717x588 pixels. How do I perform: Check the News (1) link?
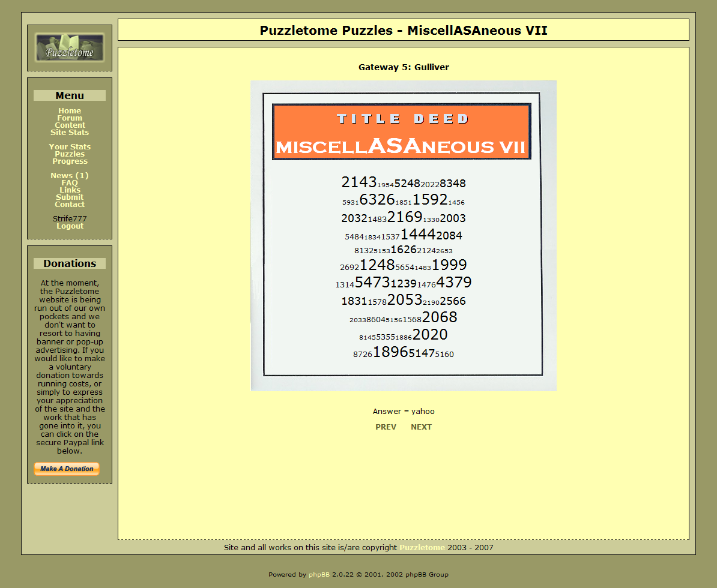(x=70, y=176)
